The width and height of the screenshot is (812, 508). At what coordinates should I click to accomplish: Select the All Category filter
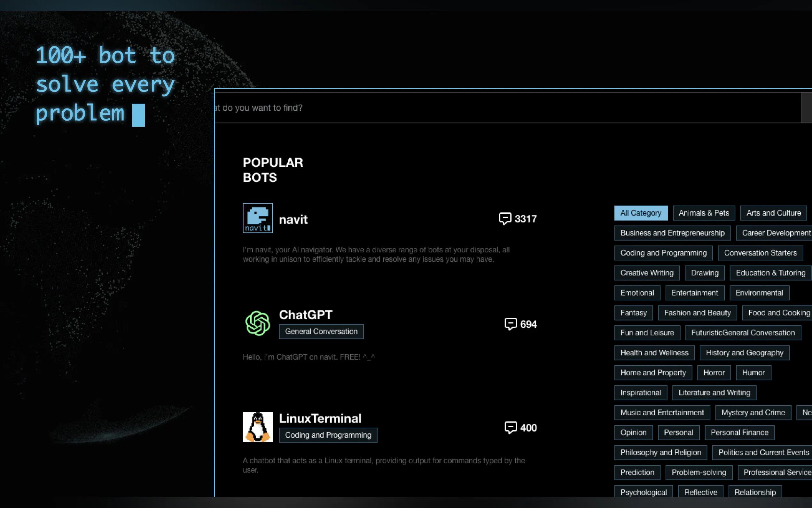point(640,213)
